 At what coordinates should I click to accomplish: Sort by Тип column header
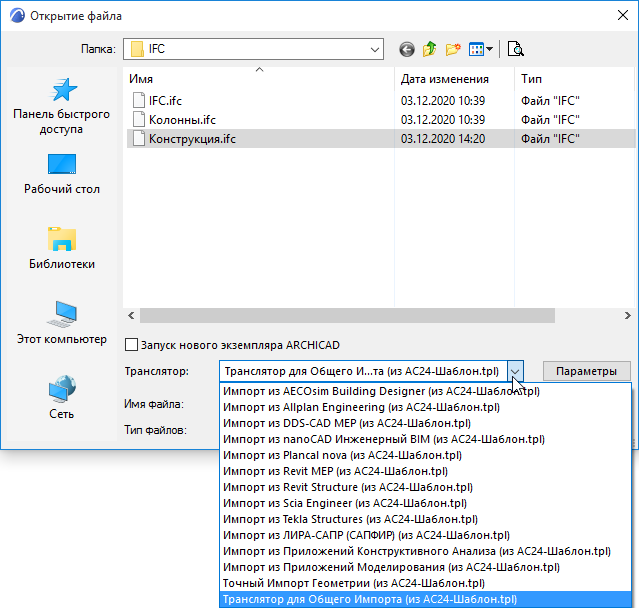[x=575, y=79]
